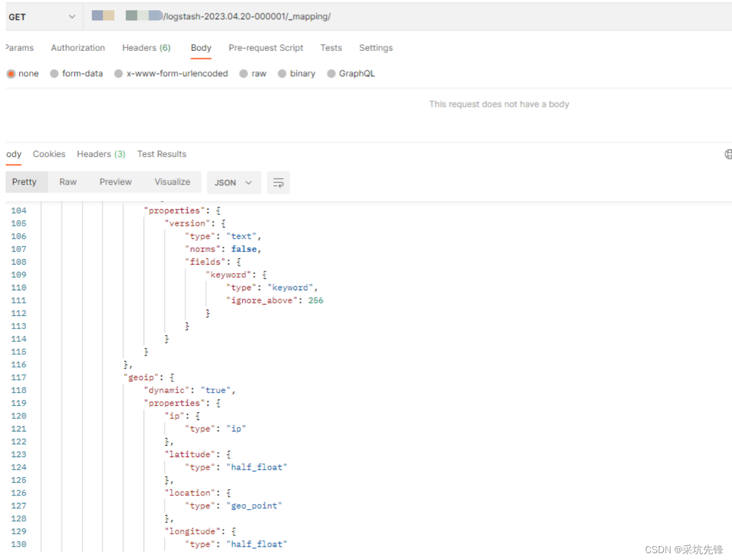Image resolution: width=732 pixels, height=560 pixels.
Task: Click the "true" value on line 118
Action: tap(216, 390)
